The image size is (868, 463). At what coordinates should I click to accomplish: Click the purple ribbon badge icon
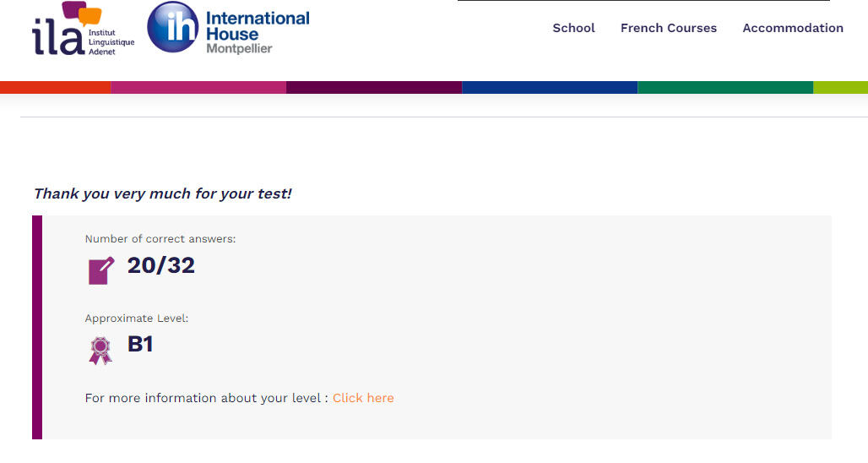coord(100,350)
